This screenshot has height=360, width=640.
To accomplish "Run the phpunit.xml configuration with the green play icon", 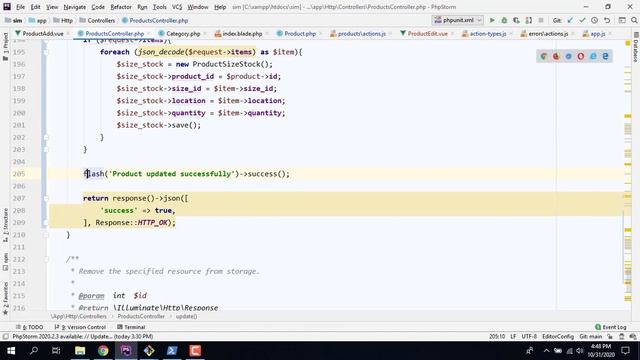I will pyautogui.click(x=492, y=20).
